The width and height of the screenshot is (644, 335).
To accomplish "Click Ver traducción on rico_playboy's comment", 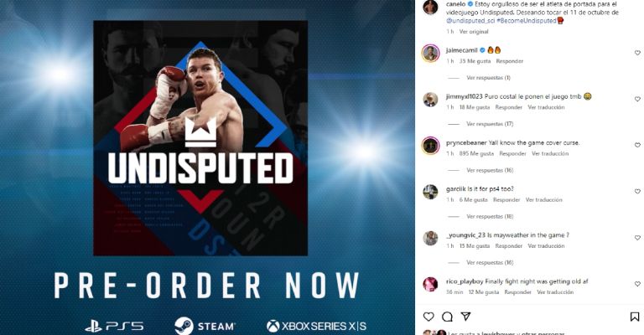I will tap(555, 292).
